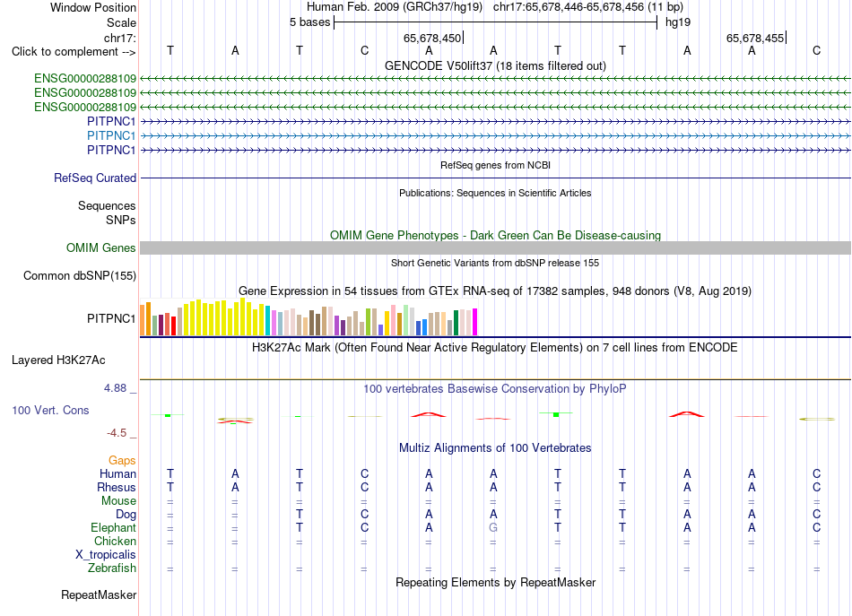Open the H3K27Ac Mark track title

[x=495, y=348]
